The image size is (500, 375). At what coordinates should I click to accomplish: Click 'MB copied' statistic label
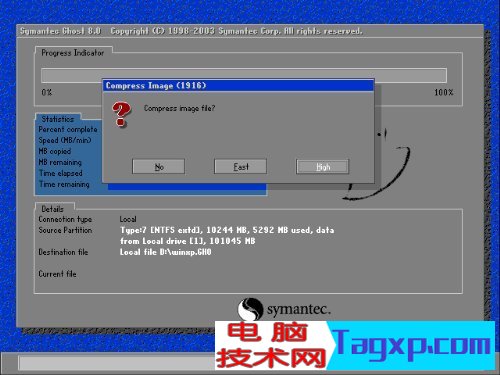[55, 151]
